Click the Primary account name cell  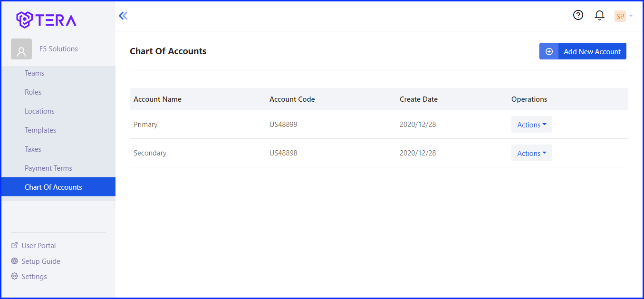(145, 125)
